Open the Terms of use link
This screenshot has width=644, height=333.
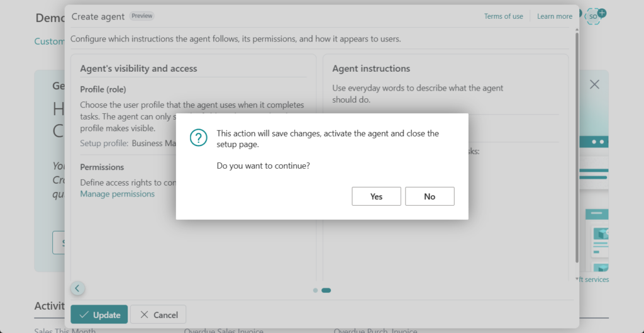[503, 16]
